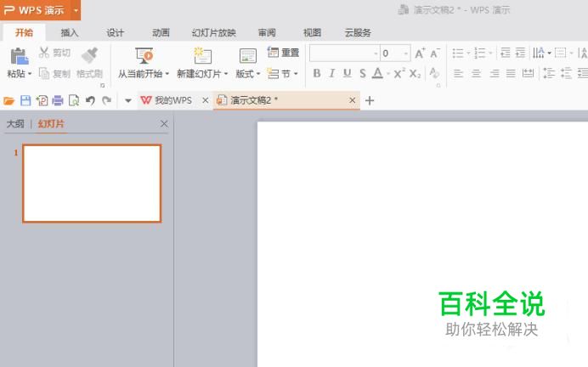Image resolution: width=588 pixels, height=367 pixels.
Task: Open the font name combo box
Action: tap(345, 54)
